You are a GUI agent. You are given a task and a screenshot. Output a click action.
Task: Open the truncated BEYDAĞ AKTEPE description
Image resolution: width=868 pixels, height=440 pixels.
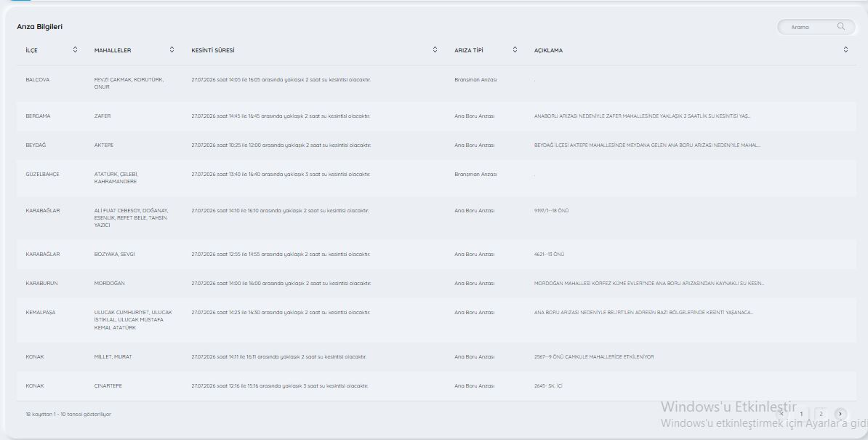click(x=647, y=145)
